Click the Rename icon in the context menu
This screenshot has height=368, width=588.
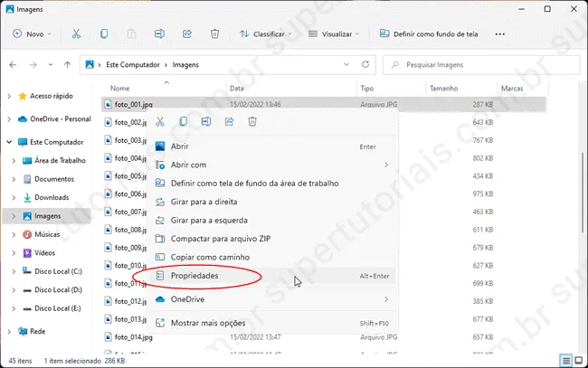click(x=206, y=121)
